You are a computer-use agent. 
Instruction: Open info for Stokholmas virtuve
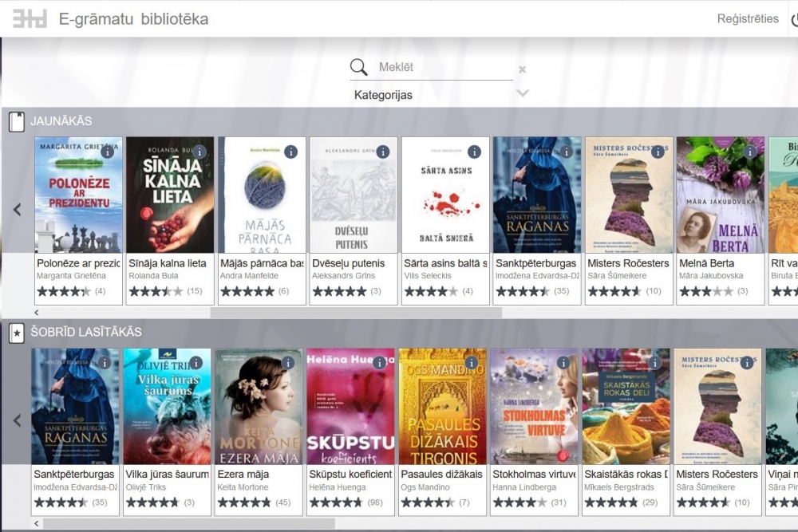(563, 363)
